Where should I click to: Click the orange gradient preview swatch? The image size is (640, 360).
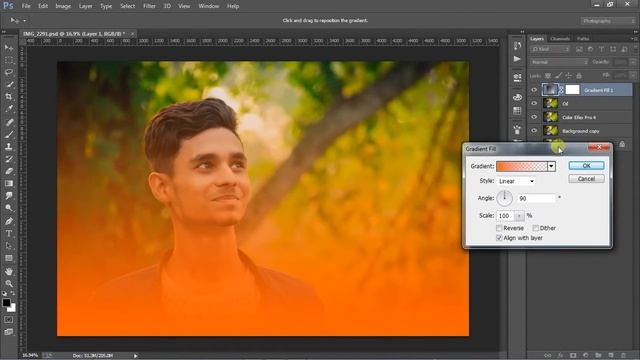[x=522, y=166]
